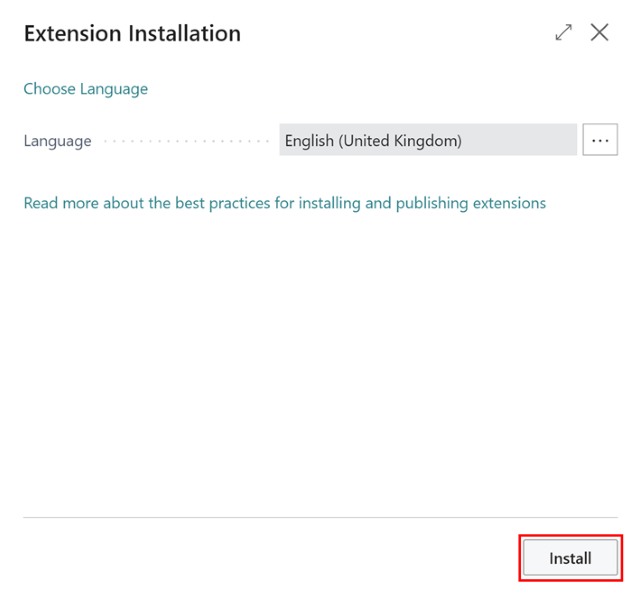This screenshot has height=600, width=642.
Task: Select the diagonal arrows expand icon
Action: pyautogui.click(x=564, y=33)
